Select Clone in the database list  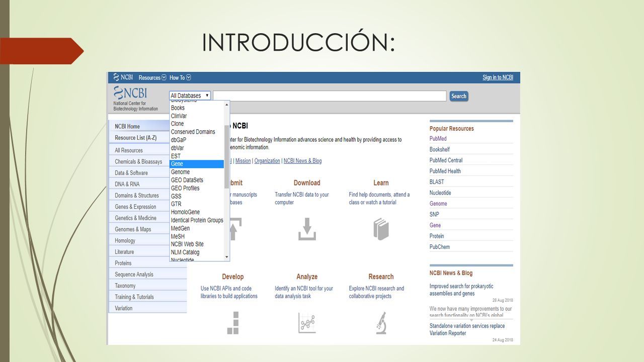197,124
